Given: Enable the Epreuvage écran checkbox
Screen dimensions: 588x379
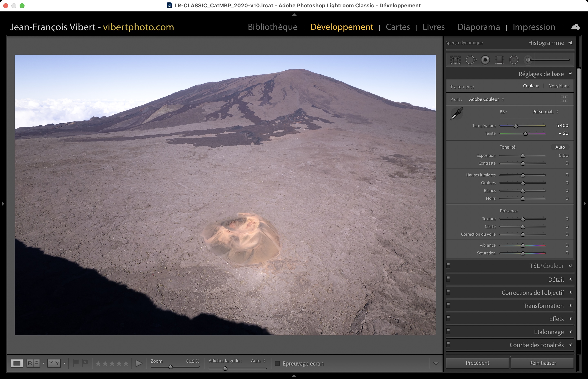Looking at the screenshot, I should 277,363.
